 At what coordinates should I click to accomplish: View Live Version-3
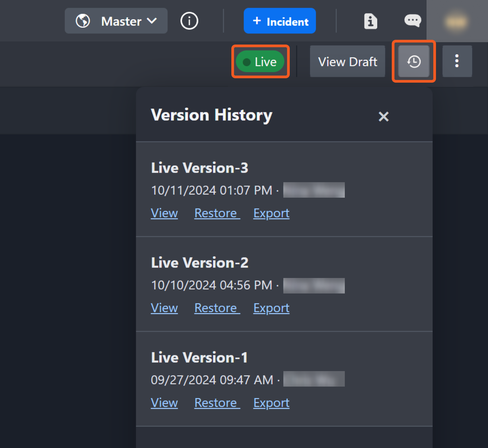[x=164, y=213]
